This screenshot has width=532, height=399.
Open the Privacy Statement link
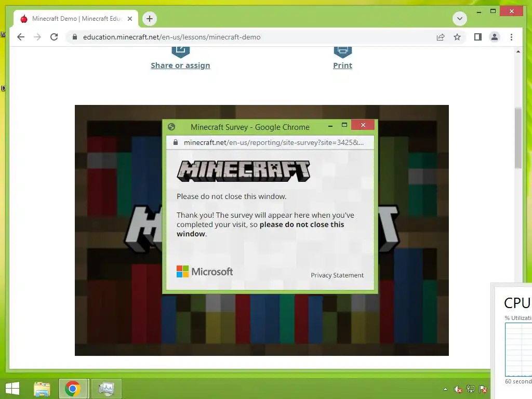coord(337,275)
